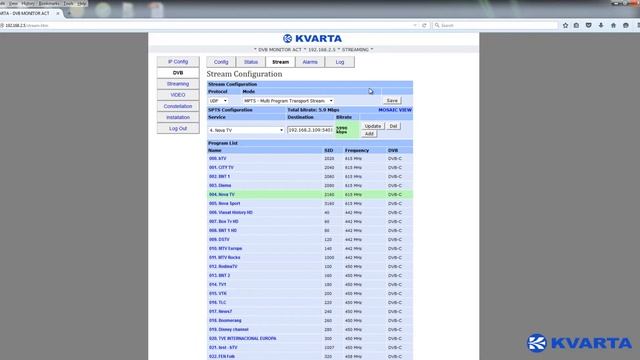Viewport: 640px width, 360px height.
Task: Switch to the Config tab
Action: click(221, 62)
